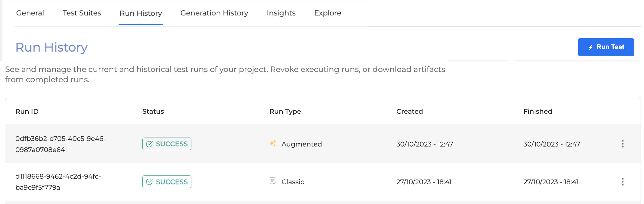Go to the Generation History tab
The image size is (644, 204).
(214, 13)
